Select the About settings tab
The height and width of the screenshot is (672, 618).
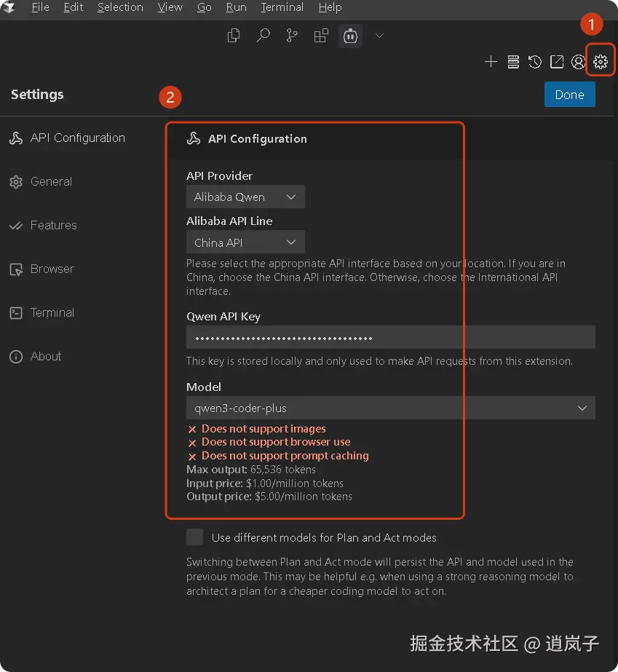(x=36, y=357)
